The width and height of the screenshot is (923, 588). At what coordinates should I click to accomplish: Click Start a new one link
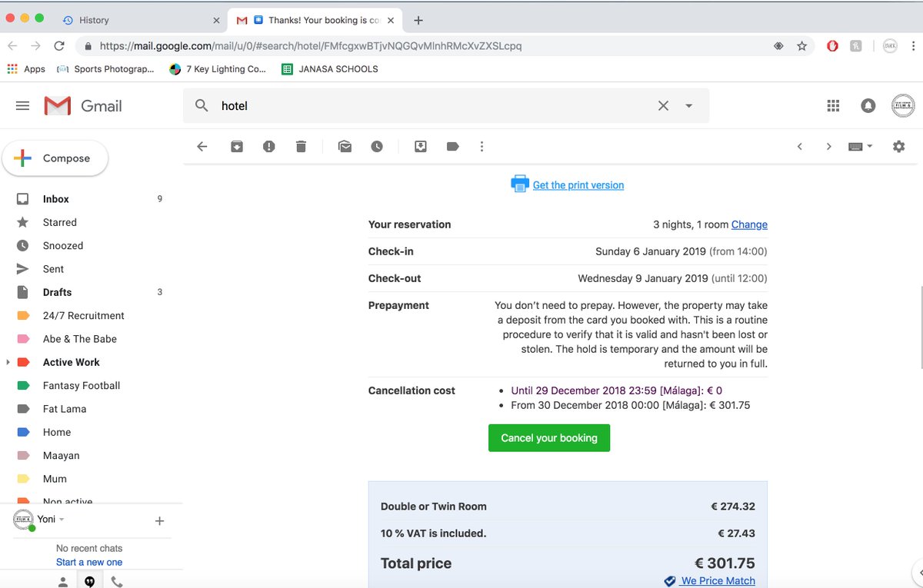(x=89, y=562)
